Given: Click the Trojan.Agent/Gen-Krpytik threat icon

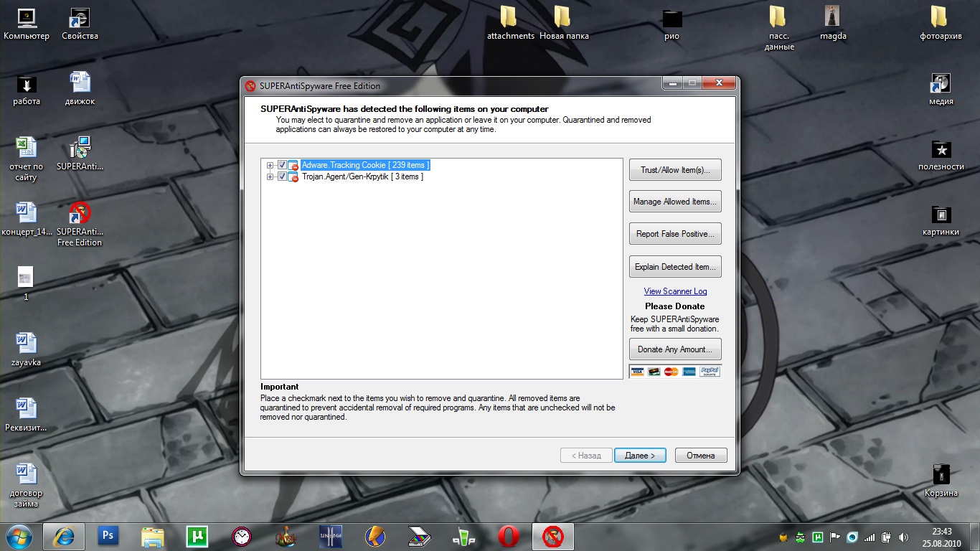Looking at the screenshot, I should pyautogui.click(x=293, y=176).
